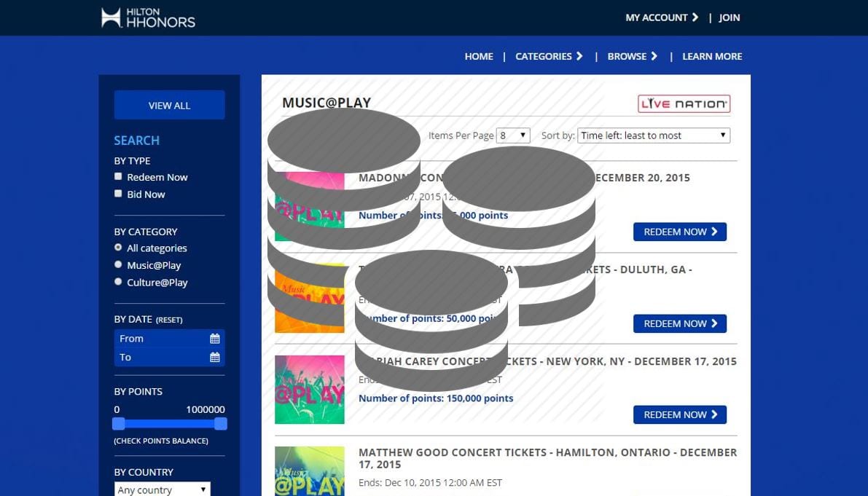Click the View All button
The width and height of the screenshot is (868, 496).
coord(169,105)
